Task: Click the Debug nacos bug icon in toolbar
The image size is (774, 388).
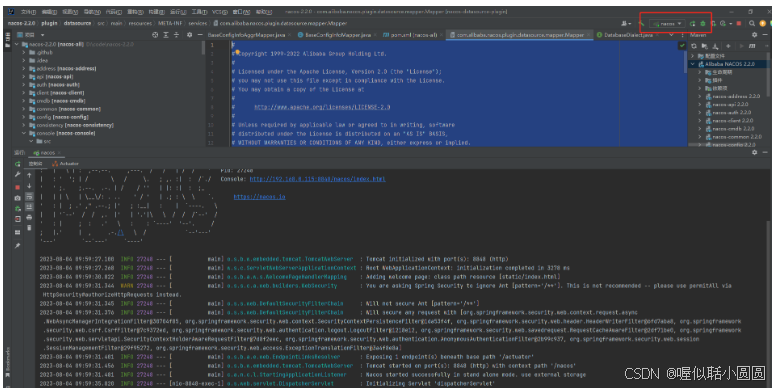Action: click(x=703, y=23)
